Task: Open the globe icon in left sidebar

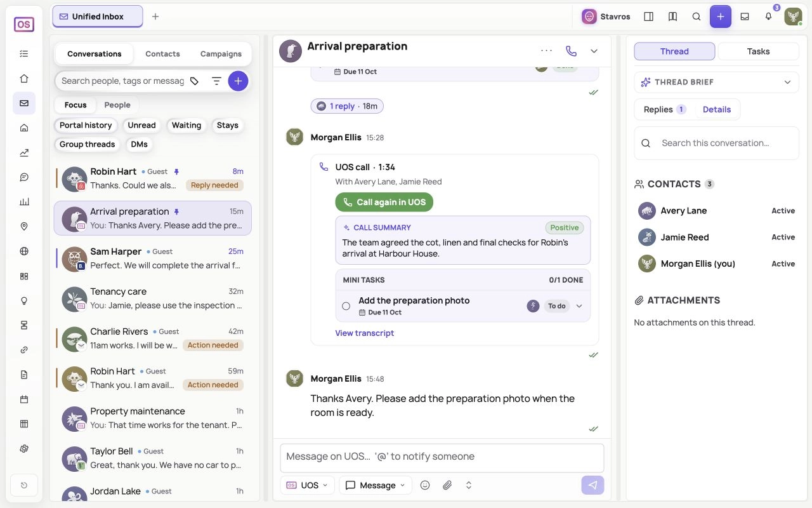Action: click(x=24, y=251)
